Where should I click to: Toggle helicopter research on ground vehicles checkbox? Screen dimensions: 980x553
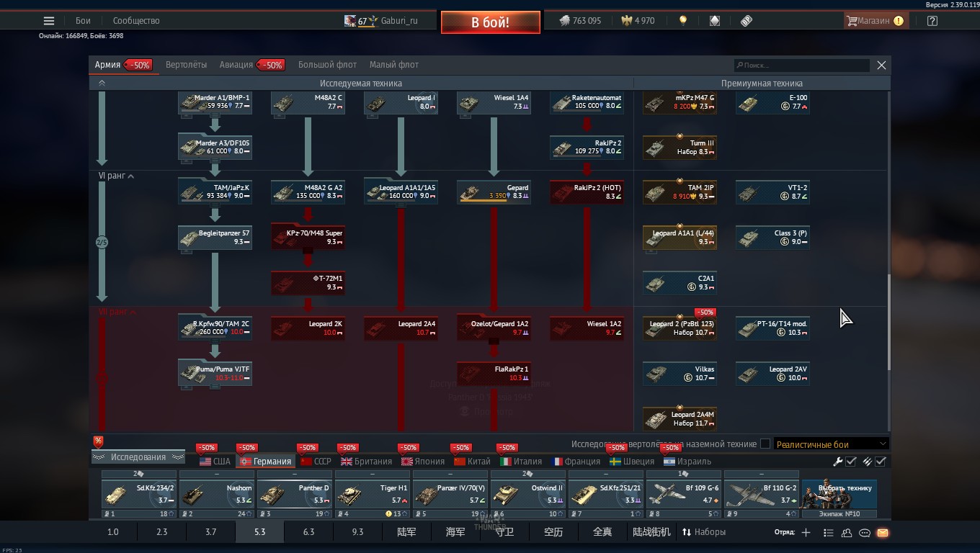pos(765,444)
